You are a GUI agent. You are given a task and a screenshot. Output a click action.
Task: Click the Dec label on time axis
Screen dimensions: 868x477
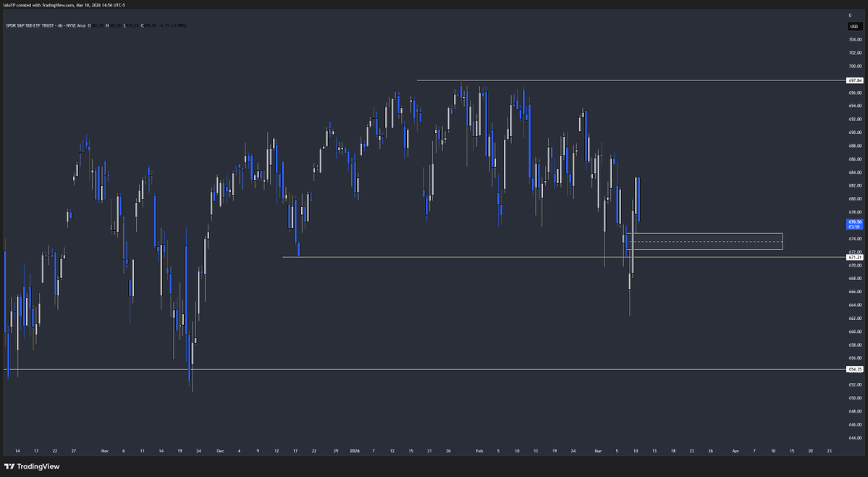point(220,451)
